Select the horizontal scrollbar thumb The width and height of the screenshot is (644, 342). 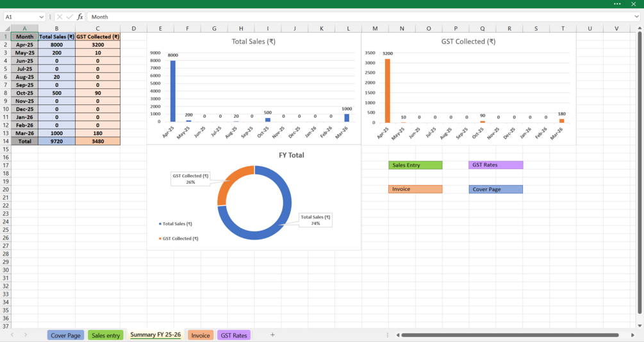tap(510, 335)
